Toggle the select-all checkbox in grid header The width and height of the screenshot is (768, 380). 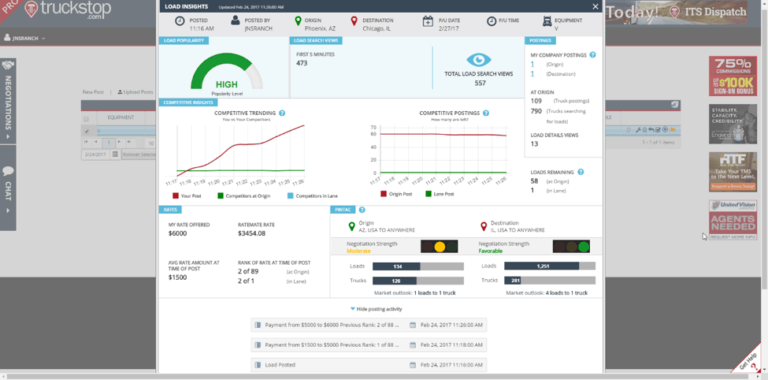pos(86,119)
